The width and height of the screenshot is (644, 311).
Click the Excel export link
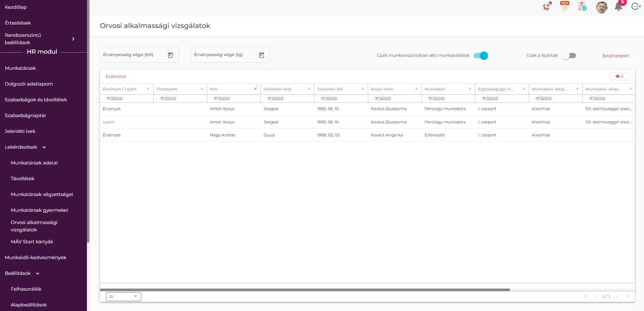tap(616, 56)
